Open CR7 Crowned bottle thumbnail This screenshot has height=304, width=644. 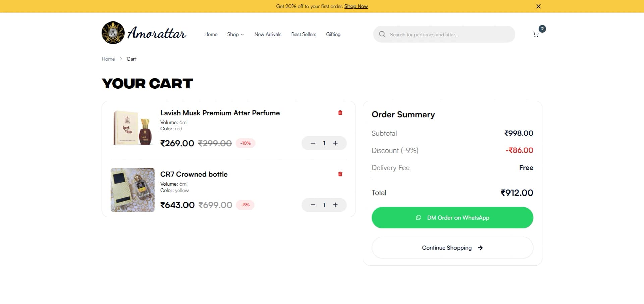(x=132, y=190)
